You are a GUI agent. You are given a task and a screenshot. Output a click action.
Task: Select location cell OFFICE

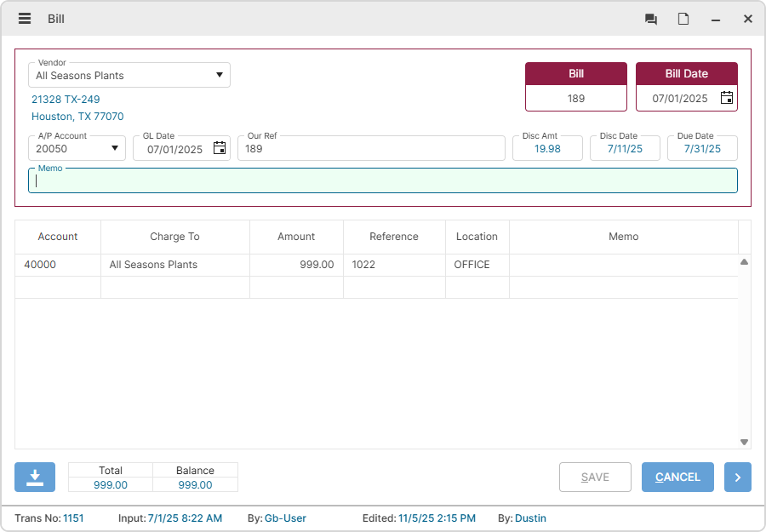477,265
